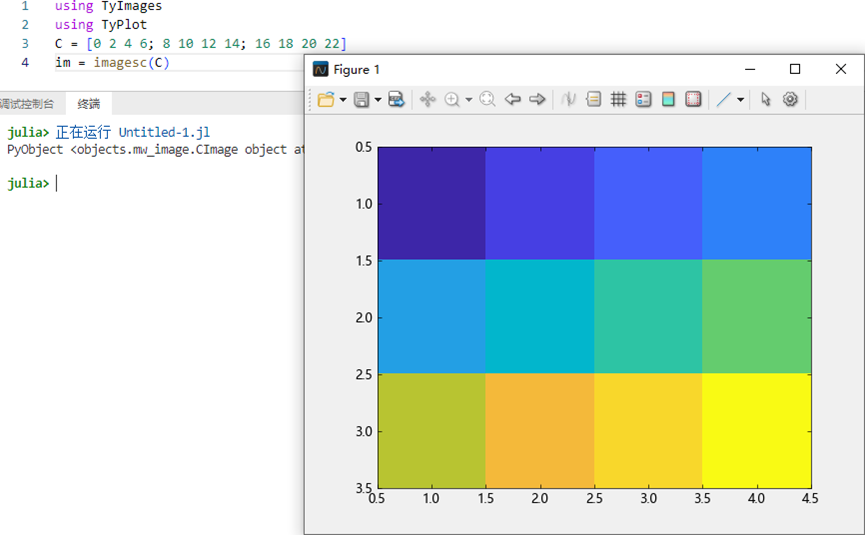Open file with the folder icon
This screenshot has height=535, width=865.
click(326, 99)
